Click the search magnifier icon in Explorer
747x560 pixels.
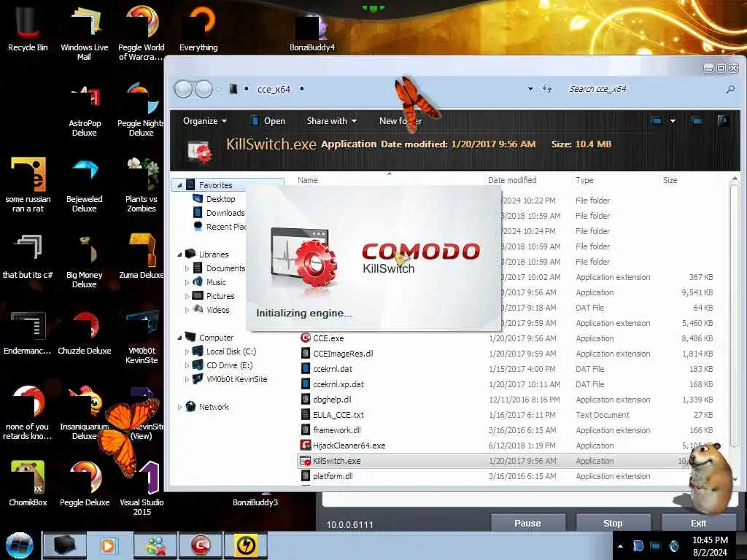click(730, 89)
